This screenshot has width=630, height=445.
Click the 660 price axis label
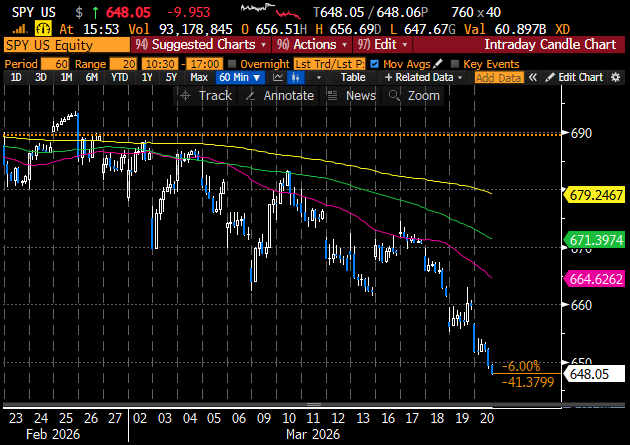coord(581,305)
